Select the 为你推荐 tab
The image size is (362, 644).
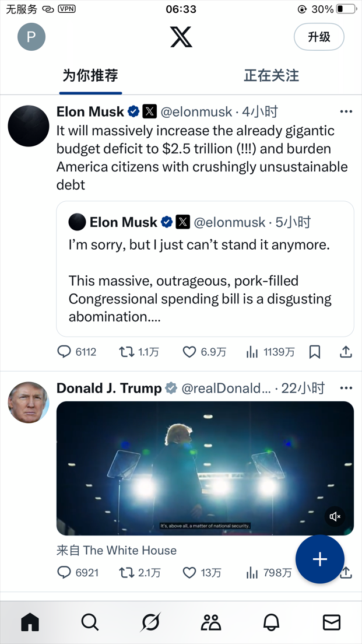pos(90,75)
